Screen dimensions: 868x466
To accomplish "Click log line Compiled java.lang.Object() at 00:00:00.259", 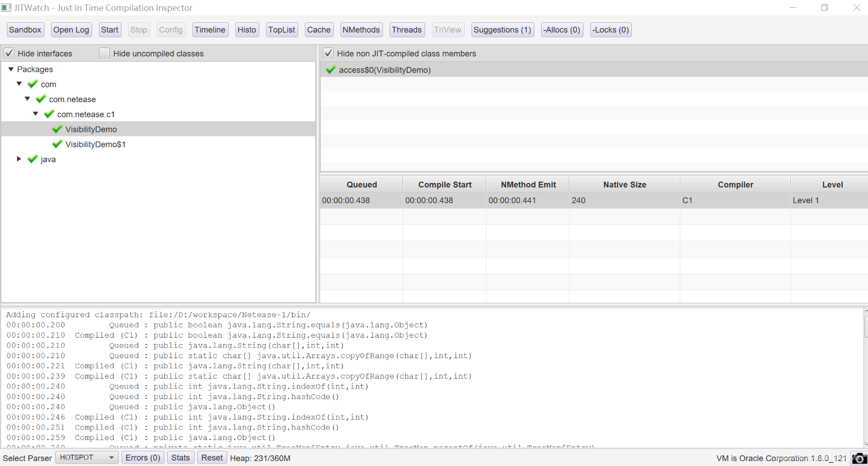I will tap(141, 437).
